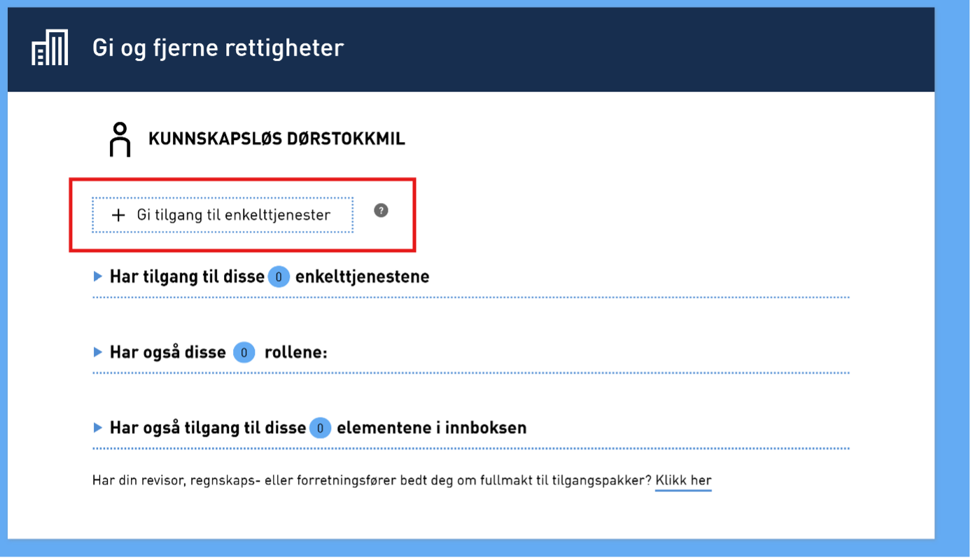Open the question mark help icon
This screenshot has width=973, height=560.
click(381, 210)
